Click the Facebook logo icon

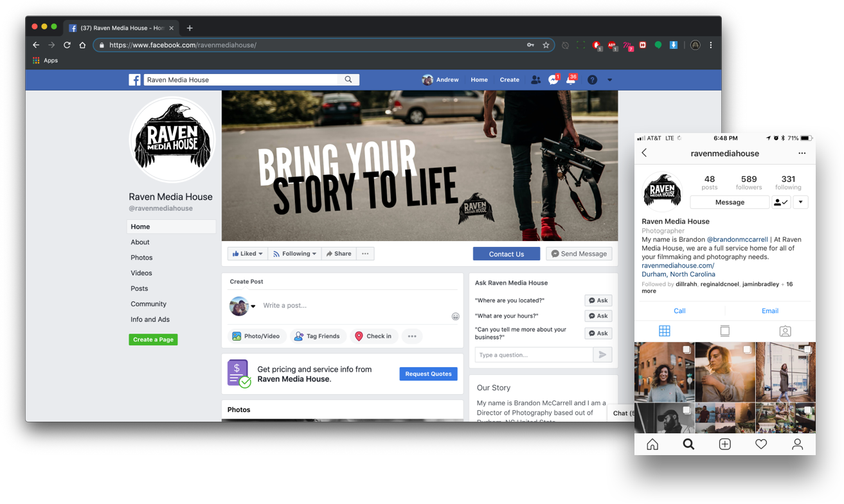tap(134, 80)
